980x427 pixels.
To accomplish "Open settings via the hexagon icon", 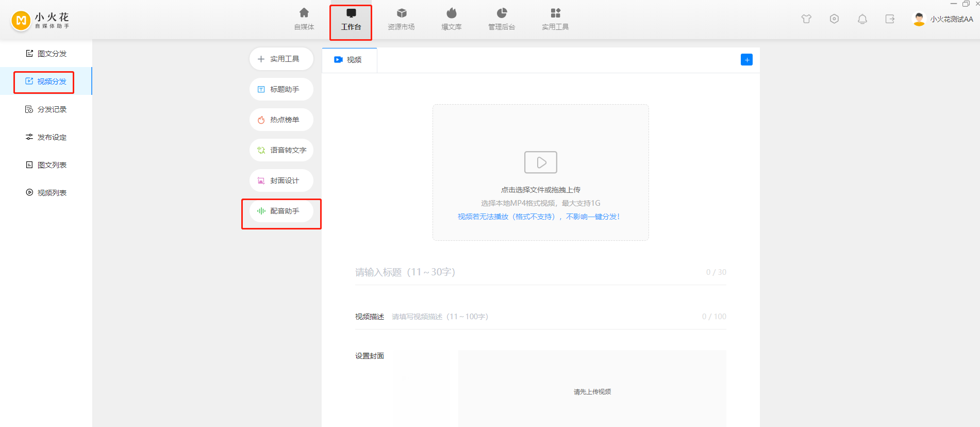I will pyautogui.click(x=834, y=19).
